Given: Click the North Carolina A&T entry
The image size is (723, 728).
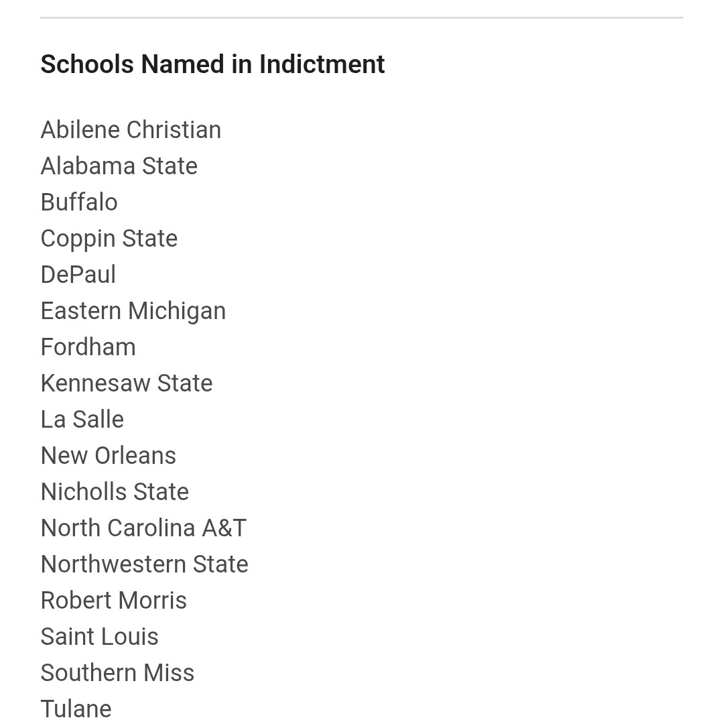Looking at the screenshot, I should (x=143, y=528).
